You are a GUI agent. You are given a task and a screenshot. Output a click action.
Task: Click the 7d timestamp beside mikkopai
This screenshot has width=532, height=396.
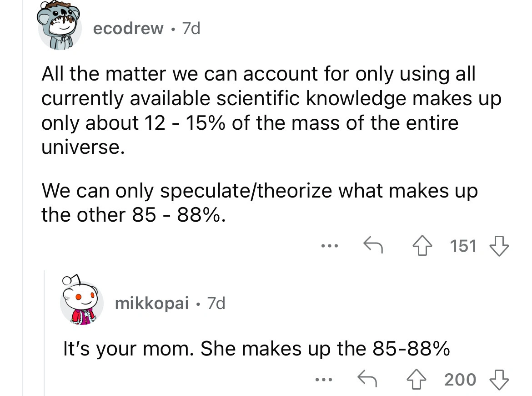point(216,303)
